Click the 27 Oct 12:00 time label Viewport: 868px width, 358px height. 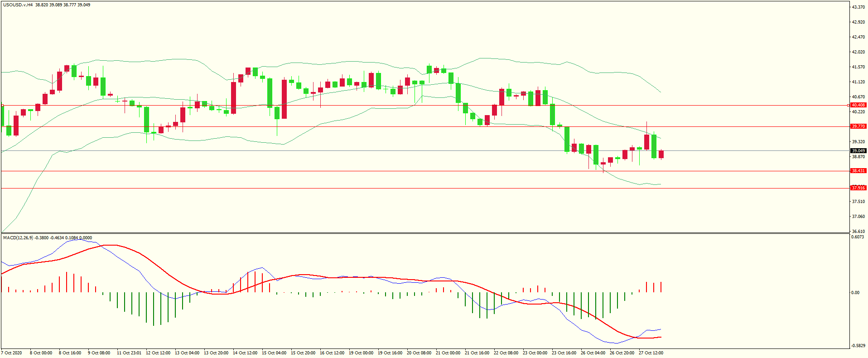click(x=651, y=353)
